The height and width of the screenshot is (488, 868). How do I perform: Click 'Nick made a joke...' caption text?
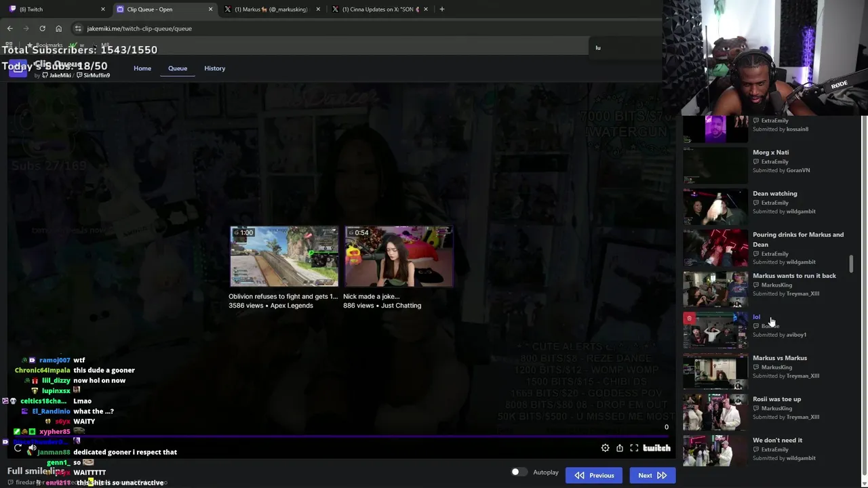coord(371,296)
